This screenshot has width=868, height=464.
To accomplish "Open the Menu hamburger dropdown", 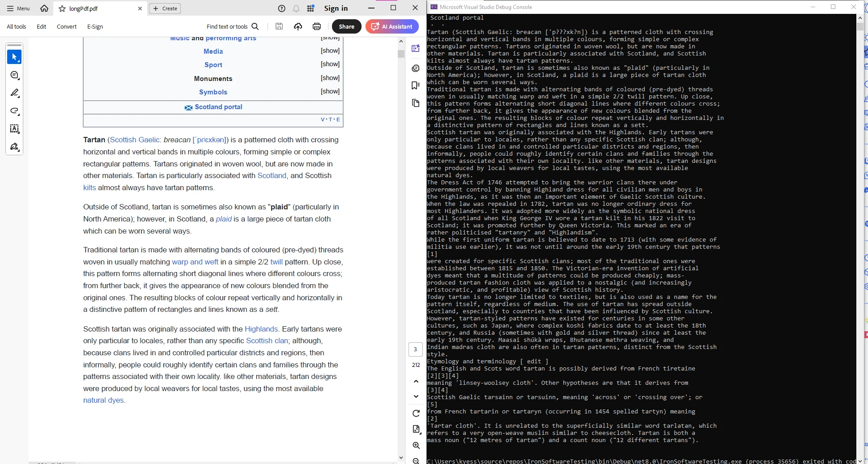I will [18, 9].
